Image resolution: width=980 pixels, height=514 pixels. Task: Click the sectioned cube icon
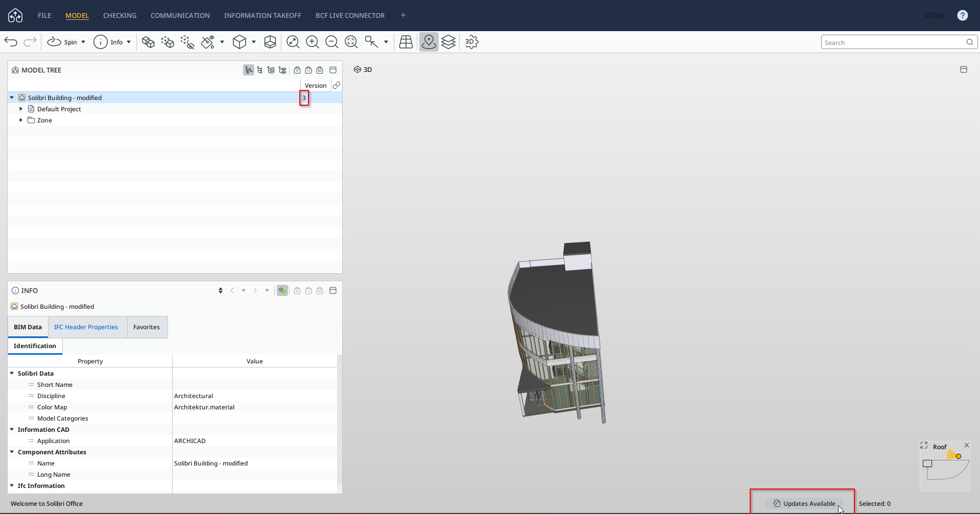click(270, 42)
